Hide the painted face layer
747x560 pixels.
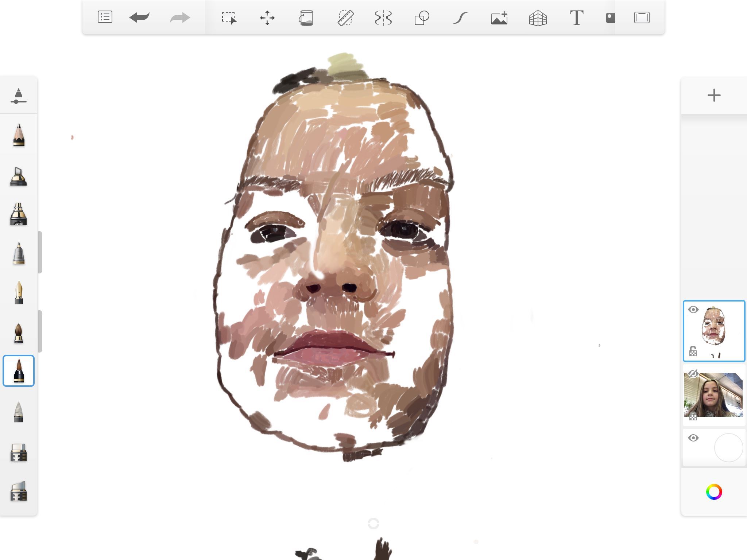coord(693,310)
